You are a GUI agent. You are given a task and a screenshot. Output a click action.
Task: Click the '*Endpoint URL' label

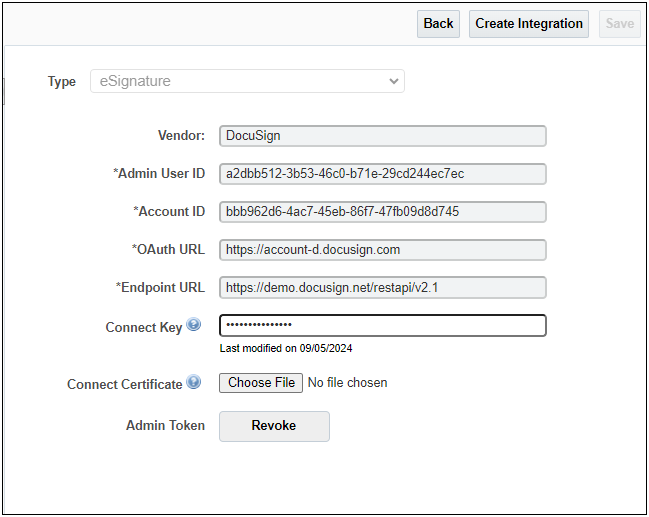(161, 288)
